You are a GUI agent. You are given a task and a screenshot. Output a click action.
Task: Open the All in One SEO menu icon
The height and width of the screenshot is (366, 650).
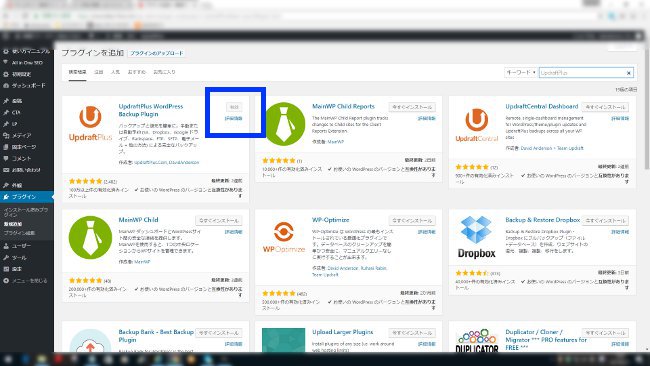tap(6, 63)
